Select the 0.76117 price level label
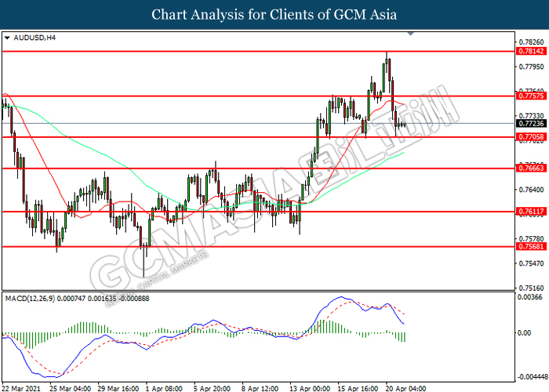The width and height of the screenshot is (549, 392). coord(531,212)
